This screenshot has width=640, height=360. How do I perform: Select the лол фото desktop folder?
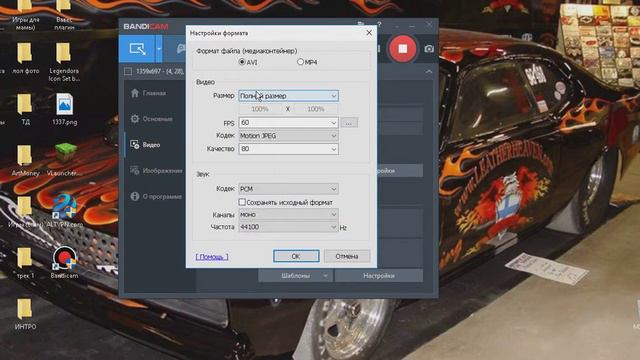click(x=25, y=58)
